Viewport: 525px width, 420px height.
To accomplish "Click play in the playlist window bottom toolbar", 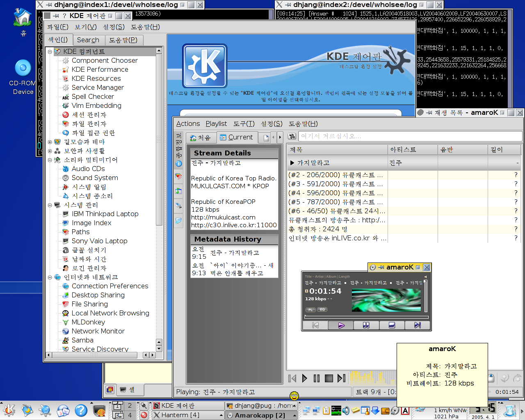I will pyautogui.click(x=304, y=378).
